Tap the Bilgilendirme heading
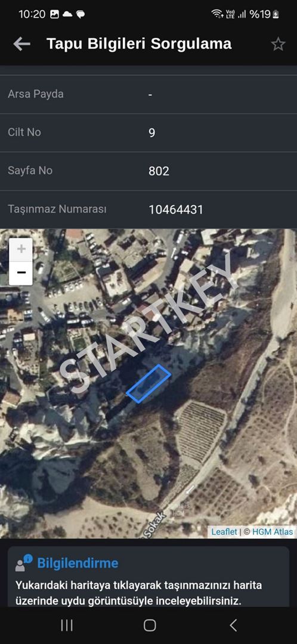The height and width of the screenshot is (644, 297). [78, 563]
